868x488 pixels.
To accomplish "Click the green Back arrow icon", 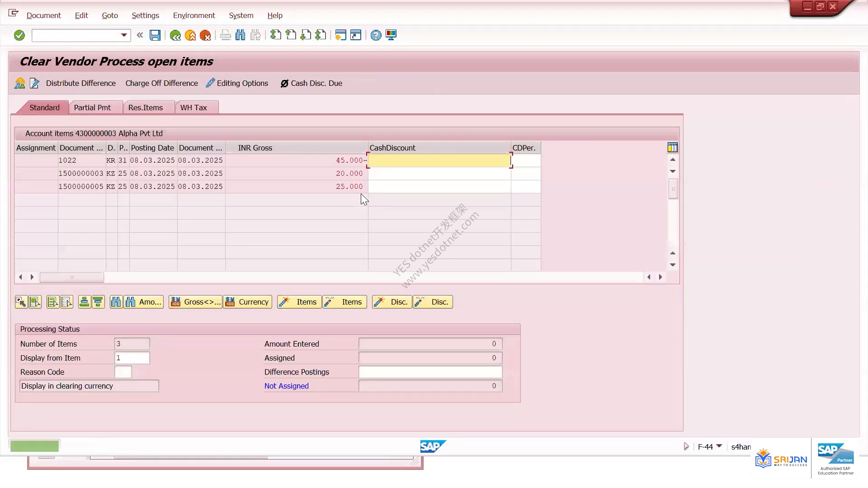I will tap(175, 35).
